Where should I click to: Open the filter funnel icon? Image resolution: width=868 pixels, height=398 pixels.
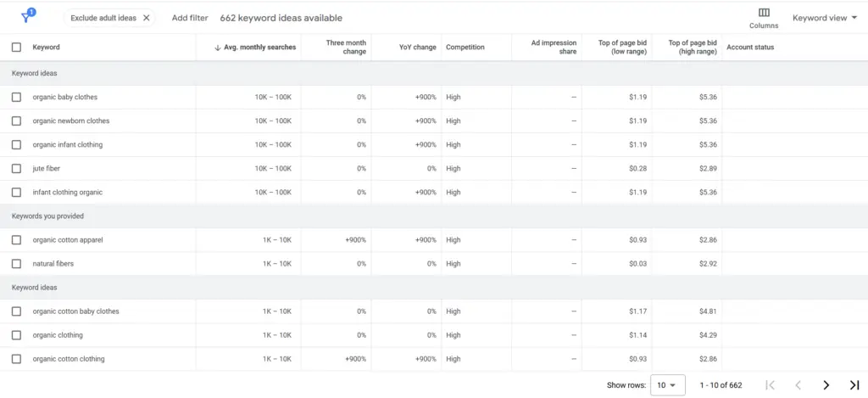26,17
